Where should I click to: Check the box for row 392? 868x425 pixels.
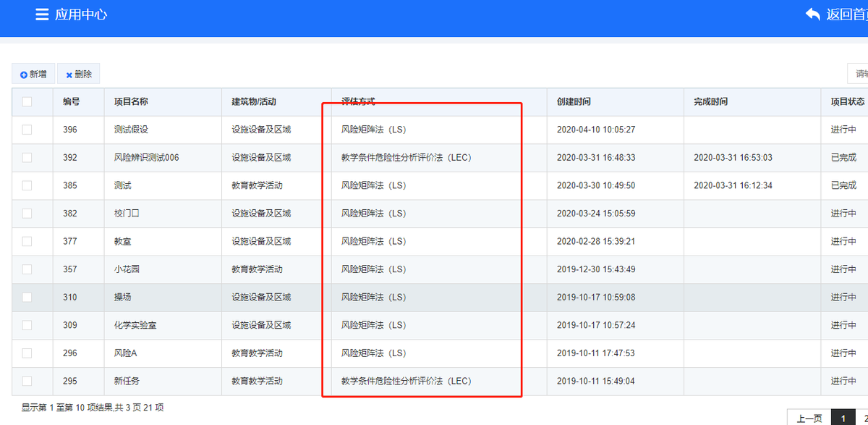click(x=27, y=157)
